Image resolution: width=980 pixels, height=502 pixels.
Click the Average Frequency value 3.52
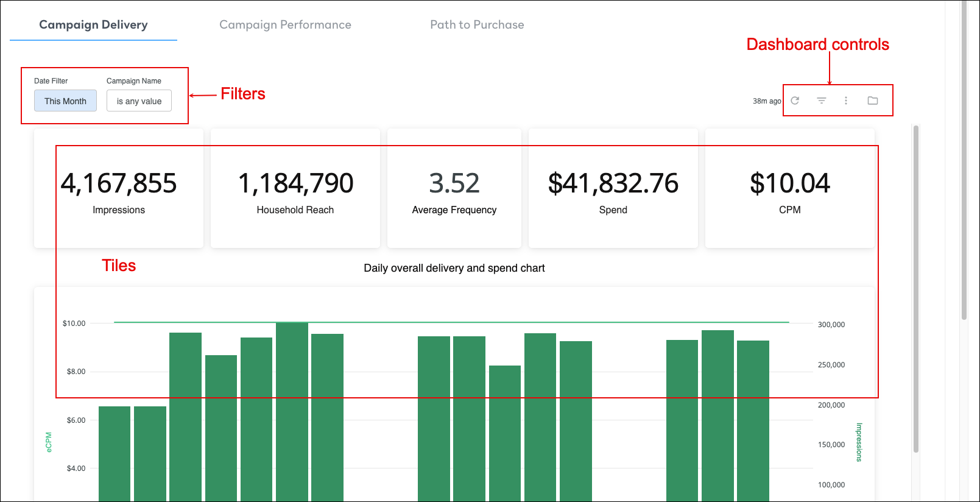pos(454,183)
